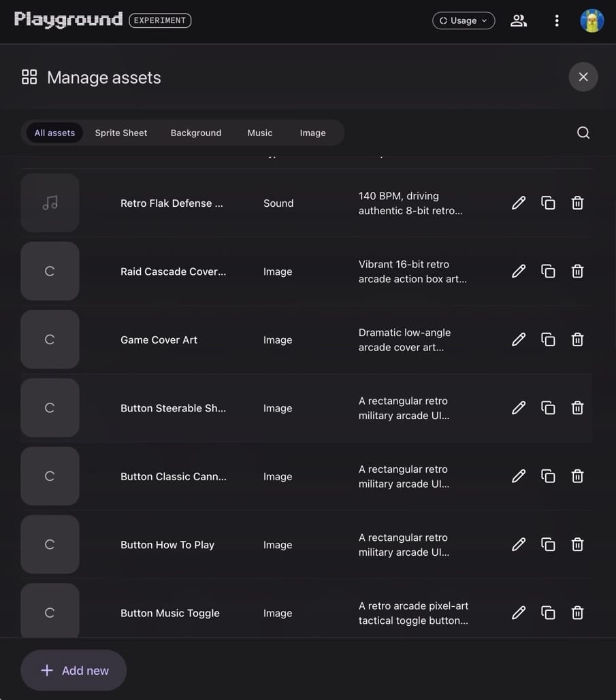Open the Game Cover Art thumbnail
Screen dimensions: 616x700
[50, 339]
